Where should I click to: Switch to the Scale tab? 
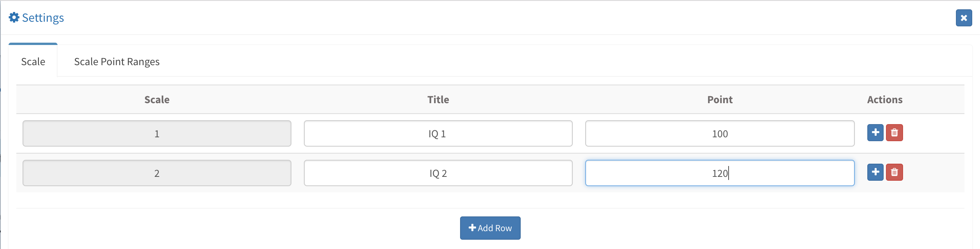[33, 61]
